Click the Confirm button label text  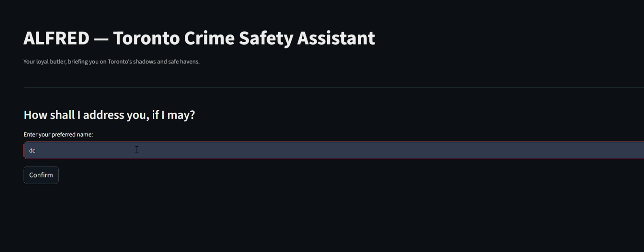[x=41, y=175]
